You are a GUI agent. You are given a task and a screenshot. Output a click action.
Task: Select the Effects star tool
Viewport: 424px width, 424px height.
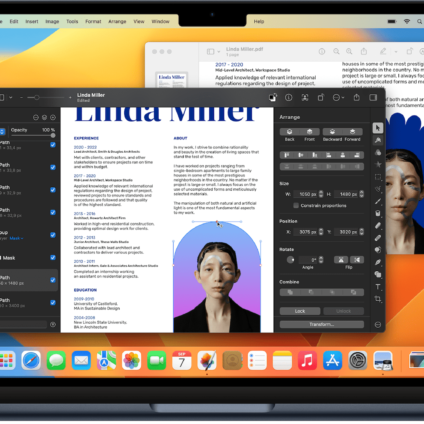point(378,164)
